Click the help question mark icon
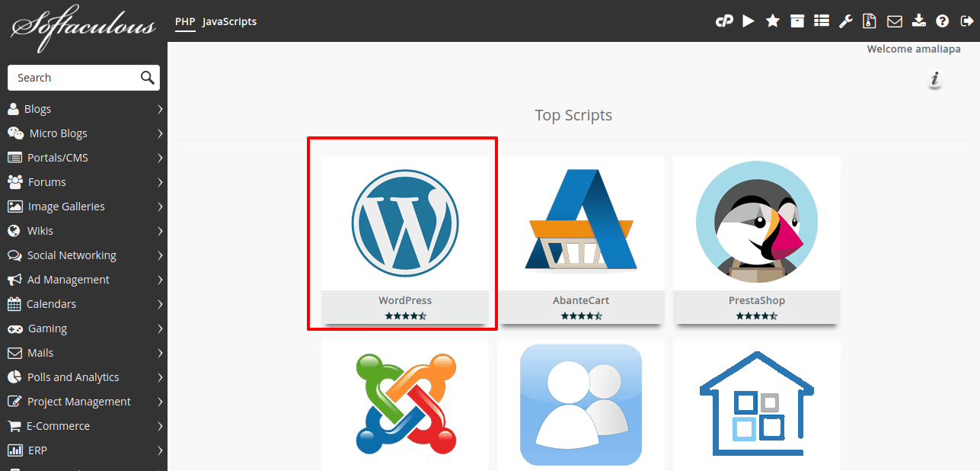The image size is (980, 471). pyautogui.click(x=943, y=21)
